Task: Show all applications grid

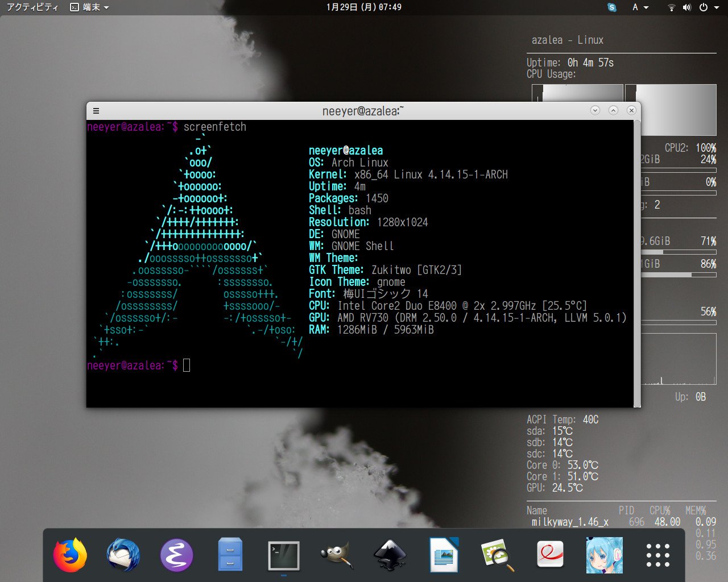Action: [x=657, y=555]
